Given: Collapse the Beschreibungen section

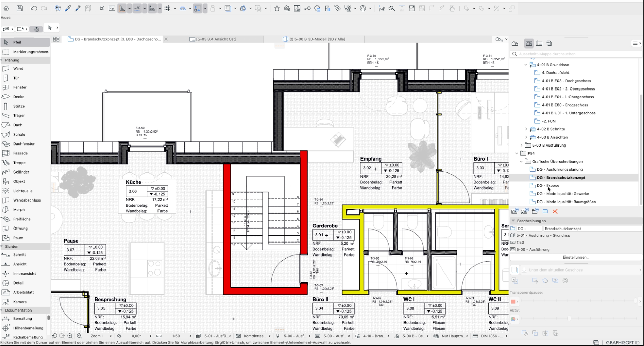Looking at the screenshot, I should [x=513, y=221].
